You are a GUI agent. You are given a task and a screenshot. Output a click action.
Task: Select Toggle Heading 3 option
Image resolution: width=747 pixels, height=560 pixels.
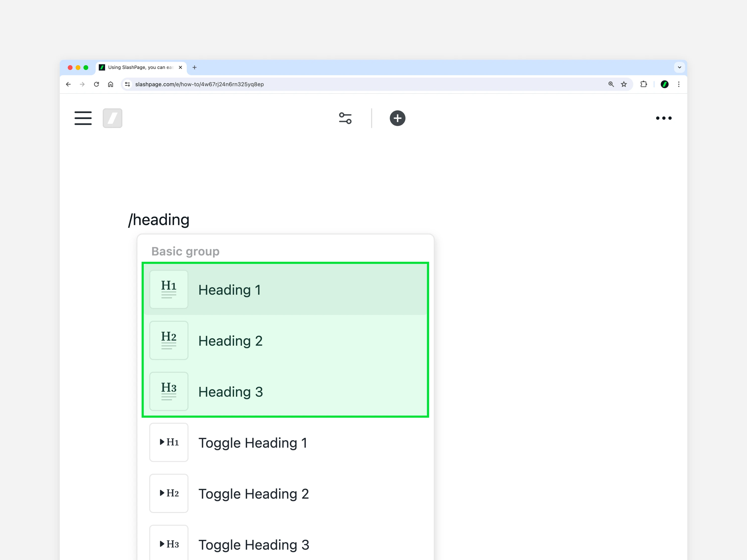(x=285, y=544)
